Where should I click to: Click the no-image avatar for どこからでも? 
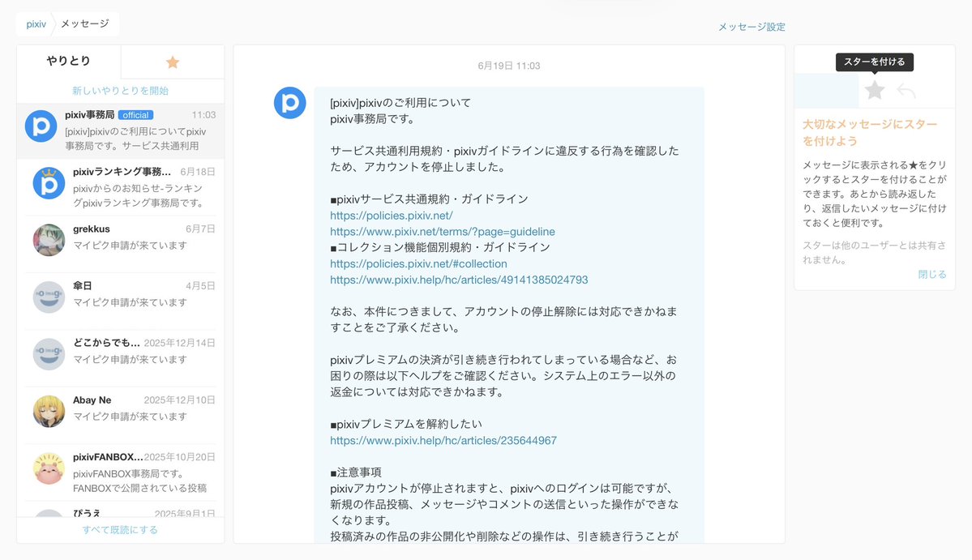[49, 353]
